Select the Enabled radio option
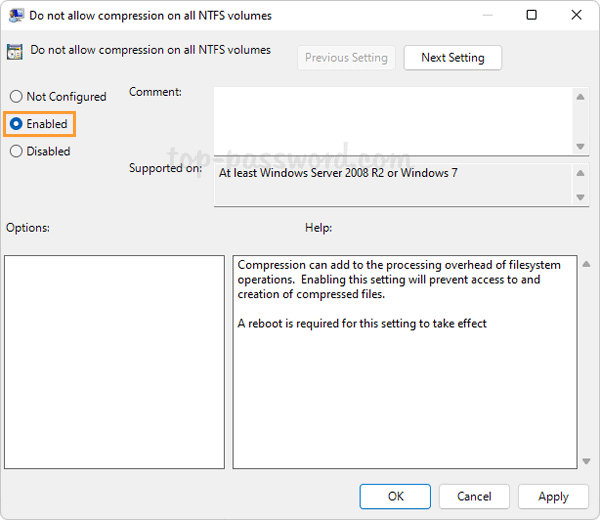 pos(16,124)
